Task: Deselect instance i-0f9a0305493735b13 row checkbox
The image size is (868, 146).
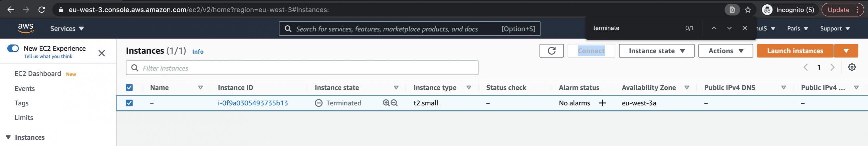Action: [x=129, y=103]
